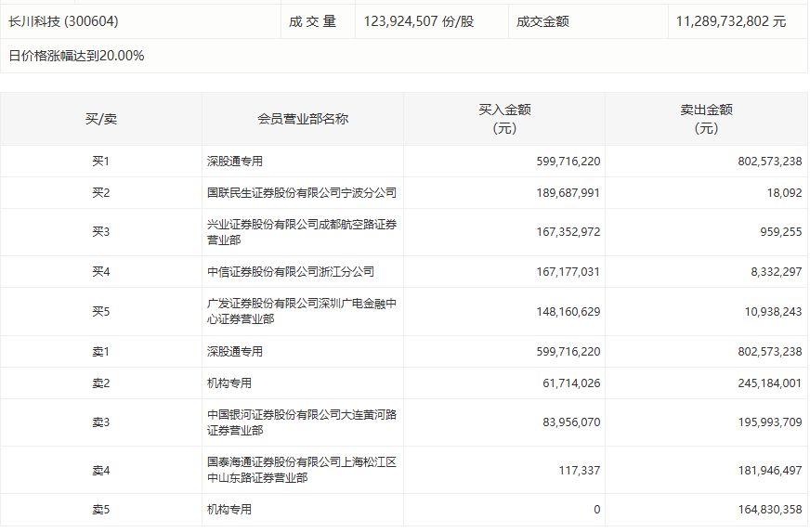Select sell amount 18,092
Screen dimensions: 810x532
click(784, 193)
